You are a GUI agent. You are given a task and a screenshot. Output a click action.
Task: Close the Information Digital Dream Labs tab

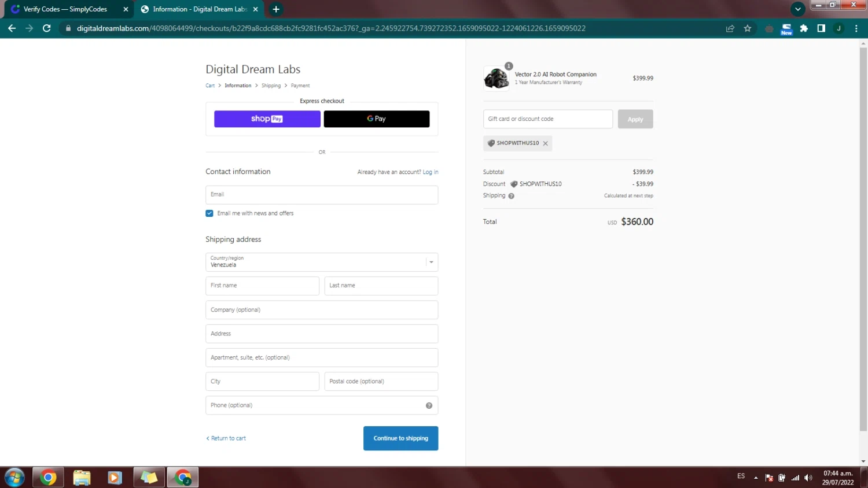click(x=255, y=9)
